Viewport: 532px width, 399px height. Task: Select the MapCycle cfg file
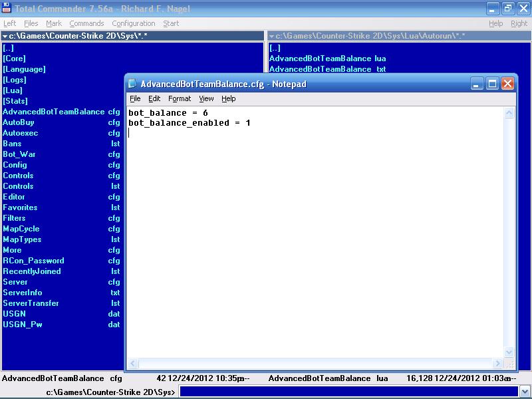(x=61, y=229)
